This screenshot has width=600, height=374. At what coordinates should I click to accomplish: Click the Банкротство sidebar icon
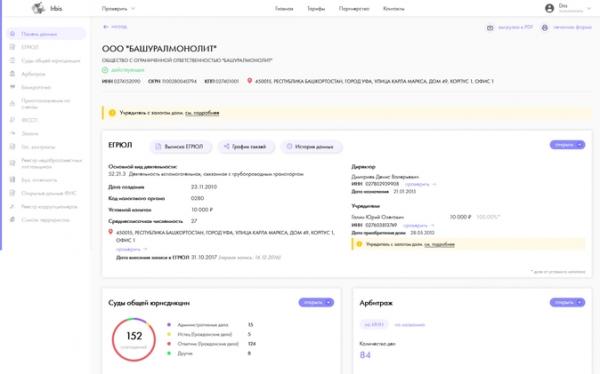click(12, 87)
